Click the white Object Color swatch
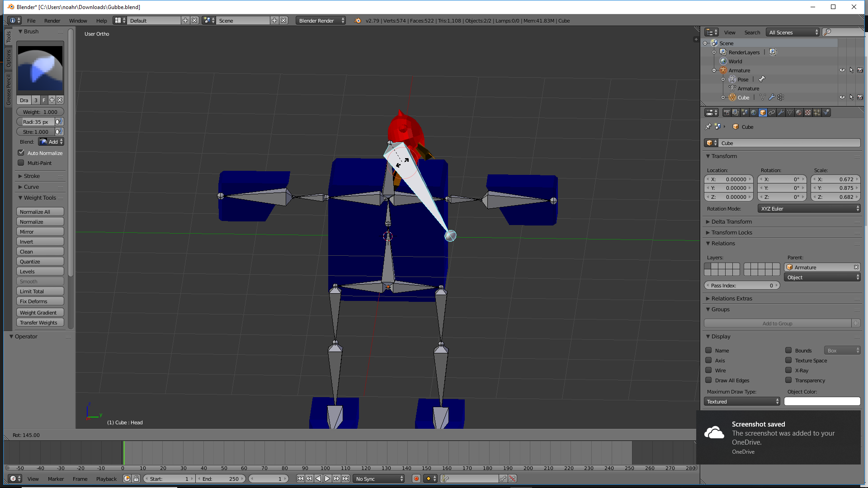The height and width of the screenshot is (488, 868). click(x=822, y=401)
